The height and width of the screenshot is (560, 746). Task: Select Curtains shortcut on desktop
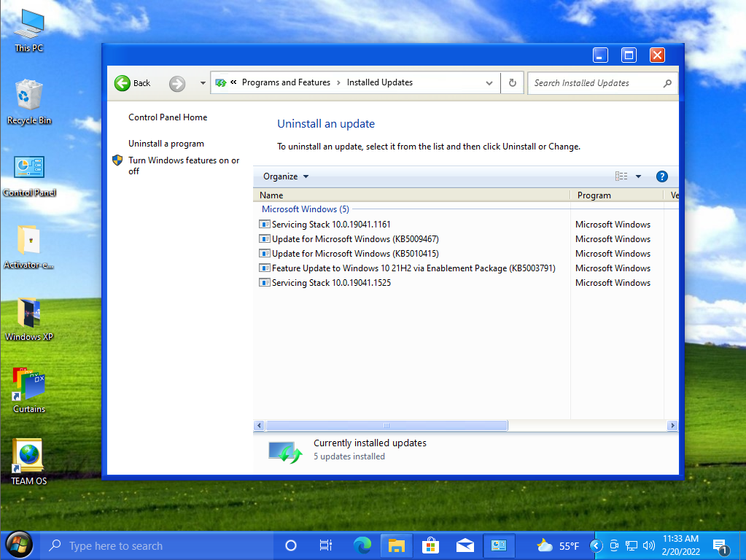pyautogui.click(x=28, y=391)
